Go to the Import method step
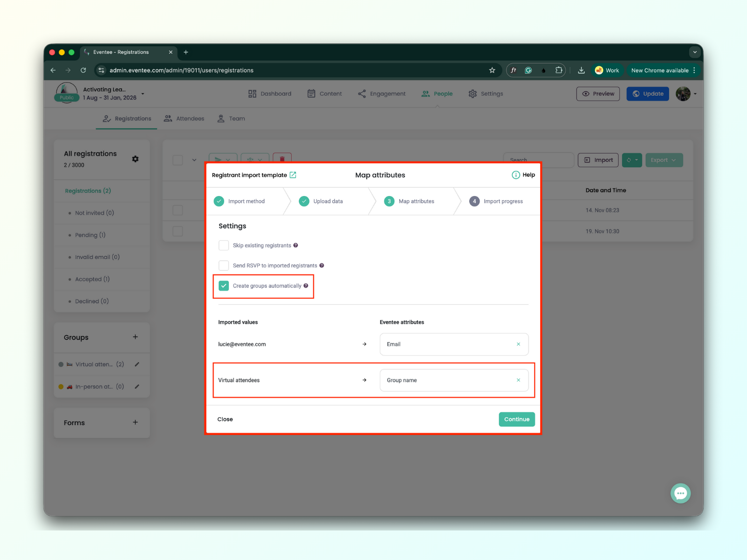 pyautogui.click(x=240, y=201)
